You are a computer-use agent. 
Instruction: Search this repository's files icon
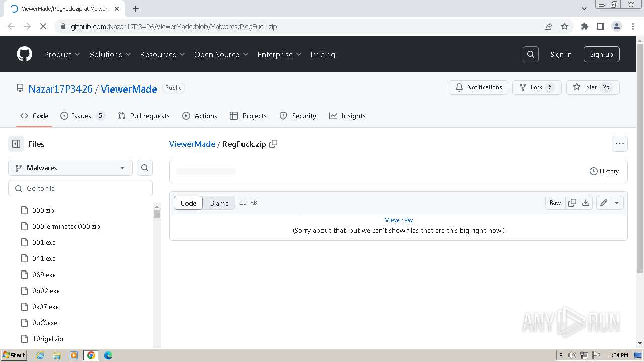tap(145, 168)
